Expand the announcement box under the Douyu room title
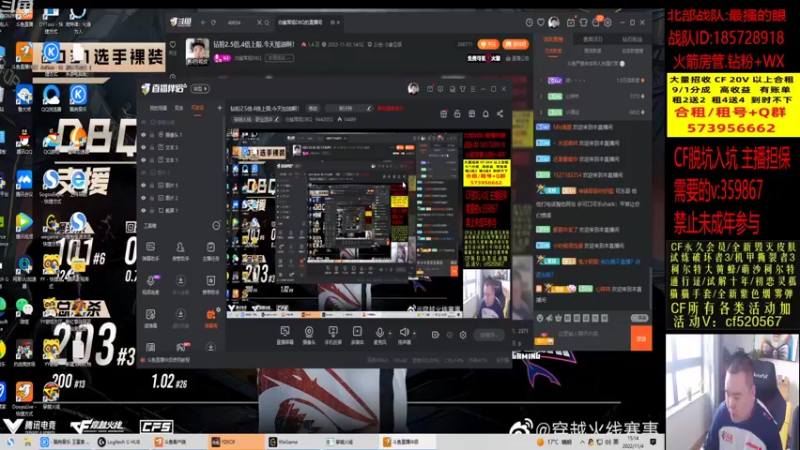This screenshot has width=800, height=450. click(280, 58)
